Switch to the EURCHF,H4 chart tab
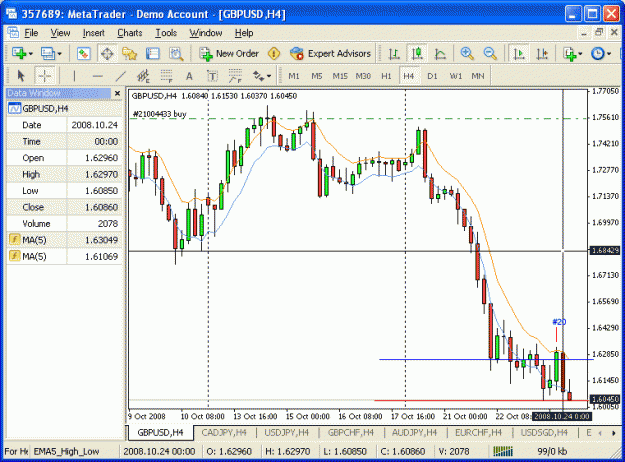 (478, 433)
